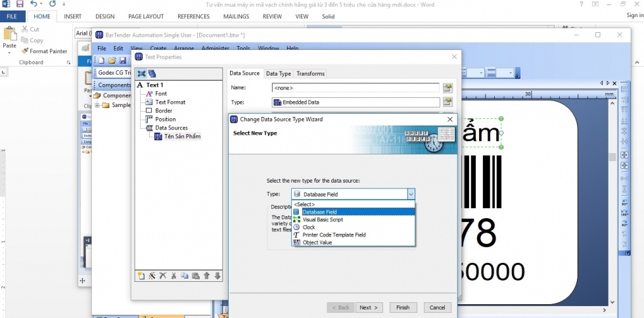Select Format Painter in Word
The height and width of the screenshot is (318, 644).
[44, 51]
